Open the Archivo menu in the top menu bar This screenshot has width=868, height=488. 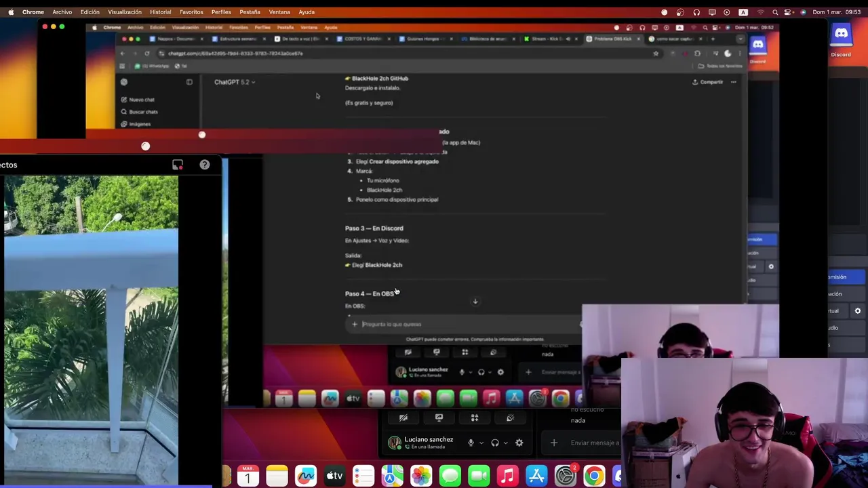[62, 12]
